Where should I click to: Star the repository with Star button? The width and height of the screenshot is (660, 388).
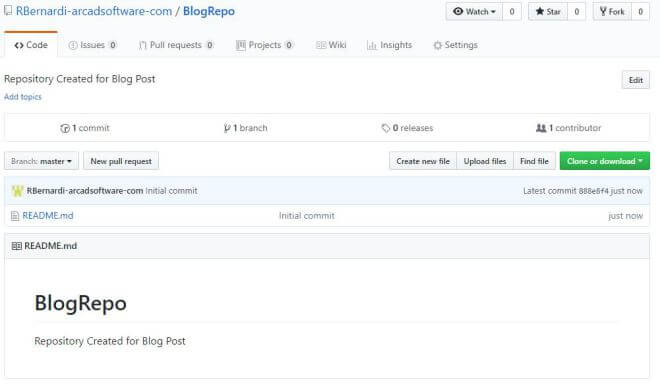[548, 11]
